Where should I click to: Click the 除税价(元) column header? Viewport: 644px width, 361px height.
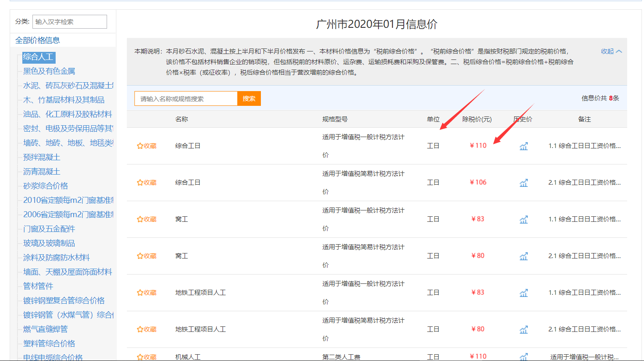click(x=477, y=119)
